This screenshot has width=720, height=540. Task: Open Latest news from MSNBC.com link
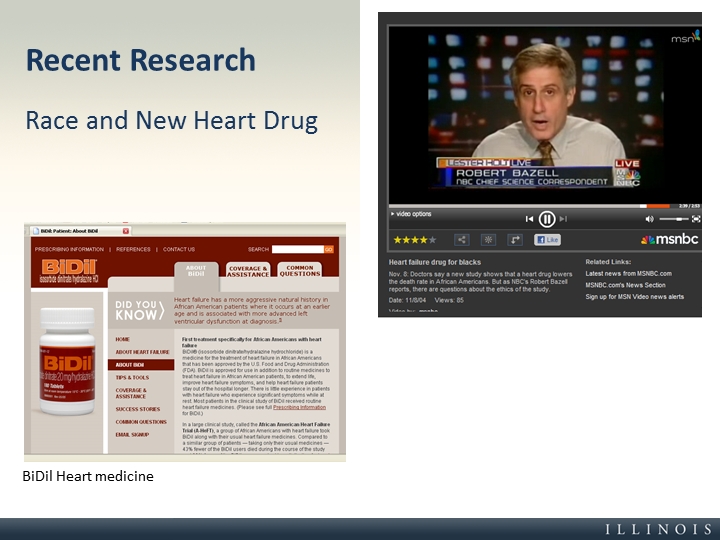(x=628, y=274)
